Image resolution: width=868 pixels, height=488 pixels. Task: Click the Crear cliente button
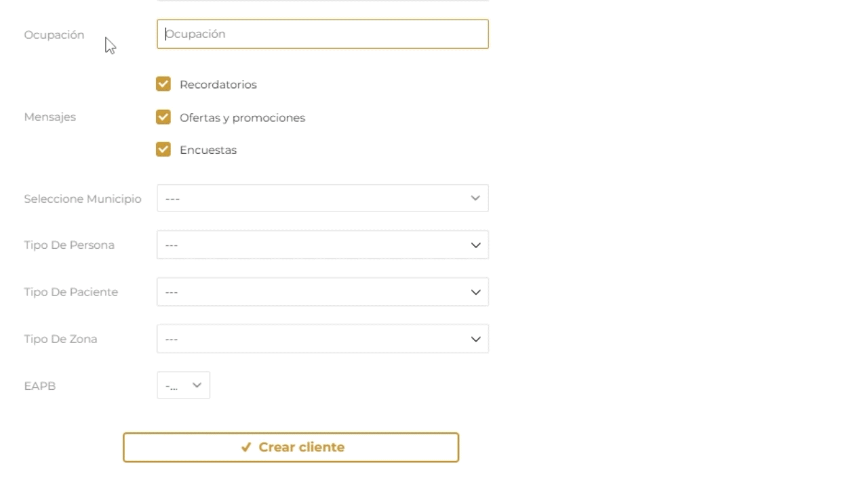point(291,447)
